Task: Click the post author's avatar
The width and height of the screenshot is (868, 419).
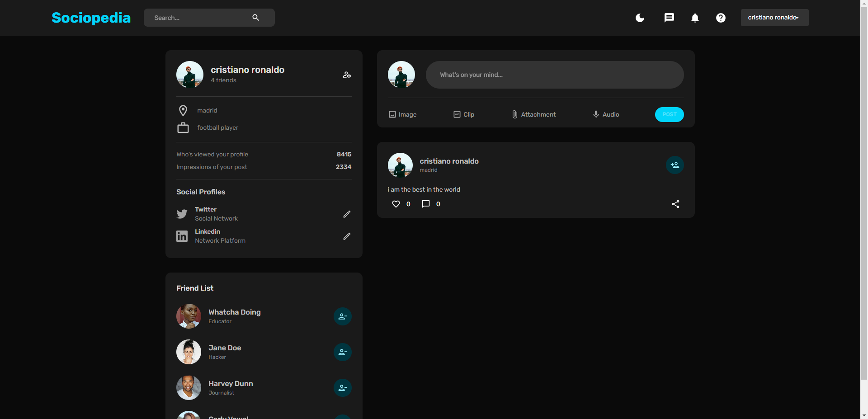Action: (400, 165)
